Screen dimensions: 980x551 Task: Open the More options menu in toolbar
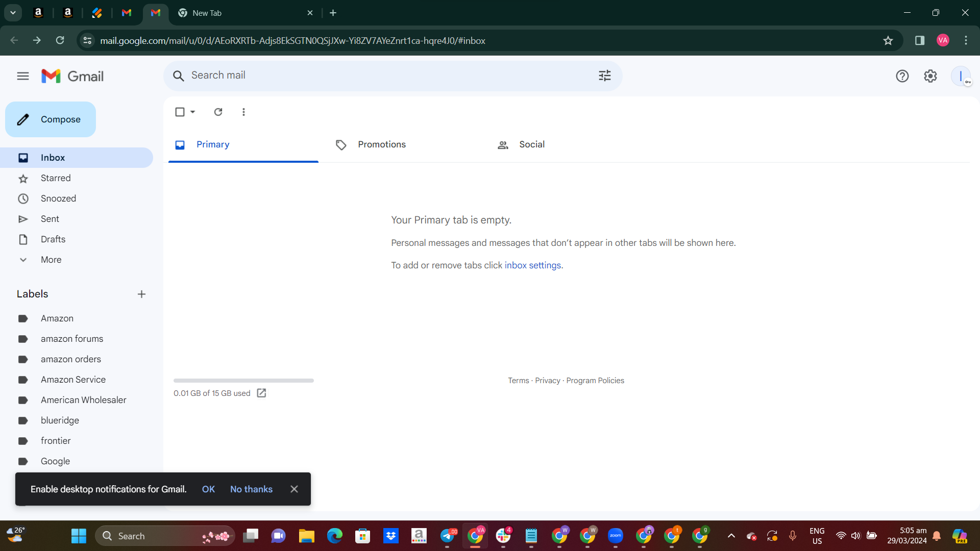click(243, 112)
